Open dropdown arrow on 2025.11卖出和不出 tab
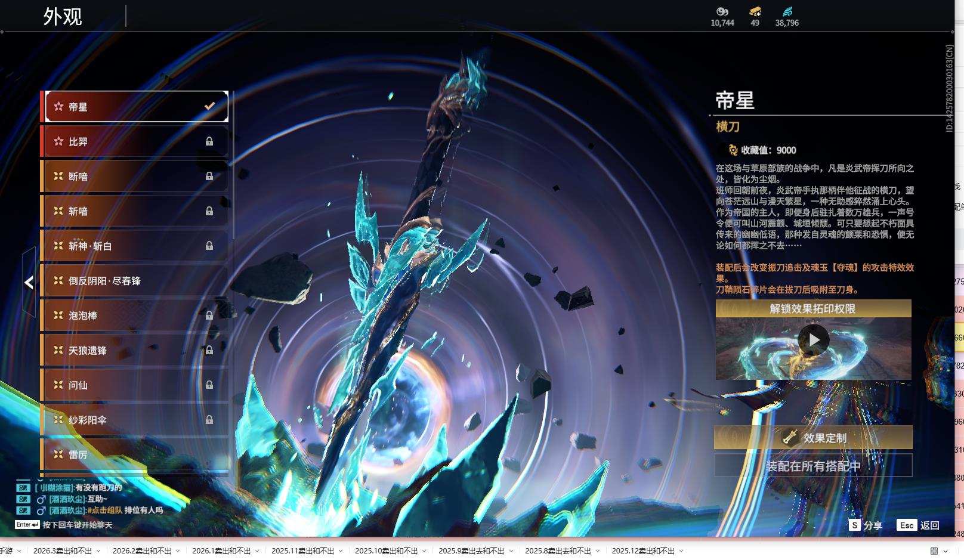The height and width of the screenshot is (560, 964). 341,550
